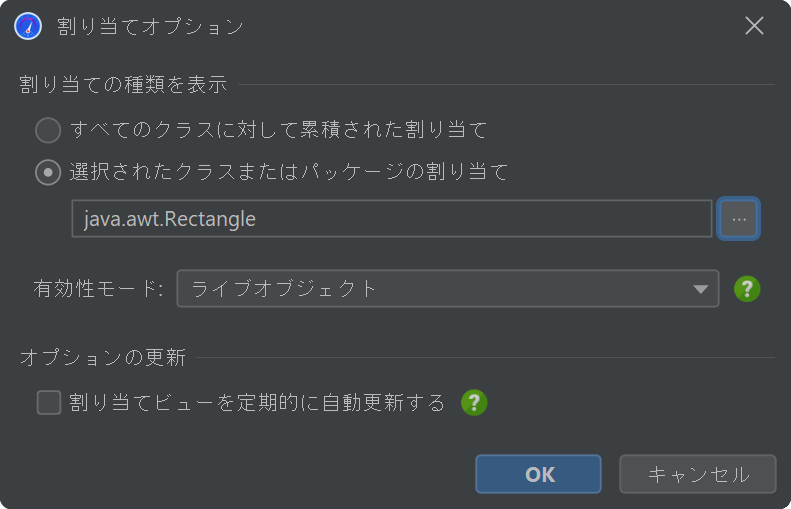Open class browser with the ellipsis button
The width and height of the screenshot is (791, 509).
point(739,218)
